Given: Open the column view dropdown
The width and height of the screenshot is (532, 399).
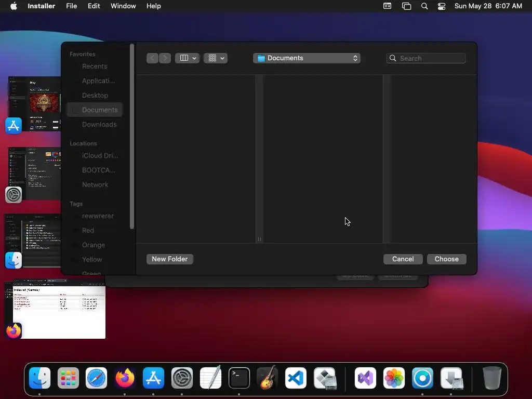Looking at the screenshot, I should tap(187, 58).
